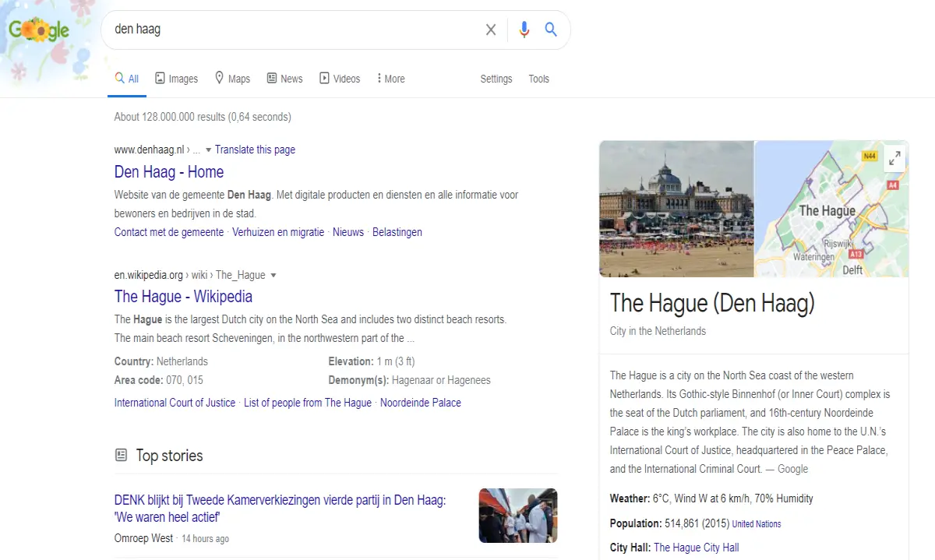Open dropdown arrow next to en.wikipedia.org result
The width and height of the screenshot is (935, 560).
point(273,276)
